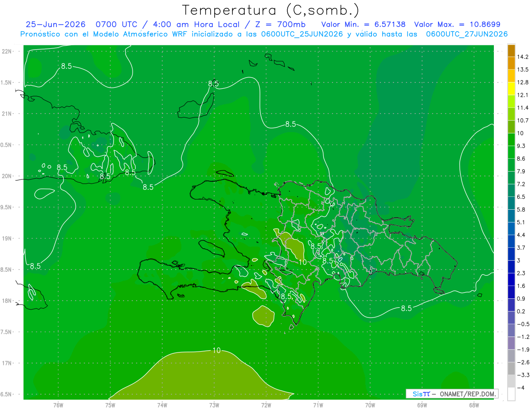Click the "21N" latitude axis label

(x=8, y=114)
